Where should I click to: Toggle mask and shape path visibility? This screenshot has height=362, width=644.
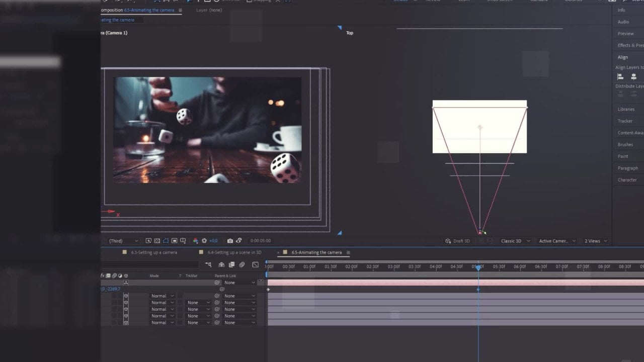point(166,241)
